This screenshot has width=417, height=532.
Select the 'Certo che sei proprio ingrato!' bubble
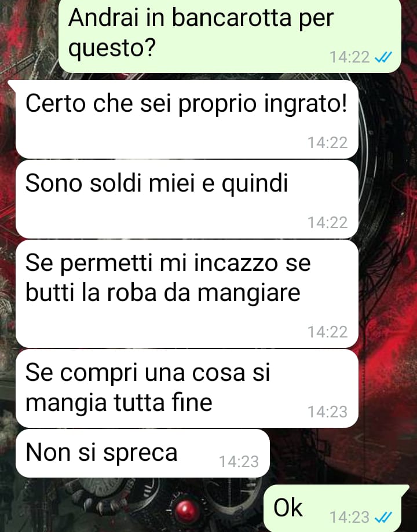tap(186, 119)
